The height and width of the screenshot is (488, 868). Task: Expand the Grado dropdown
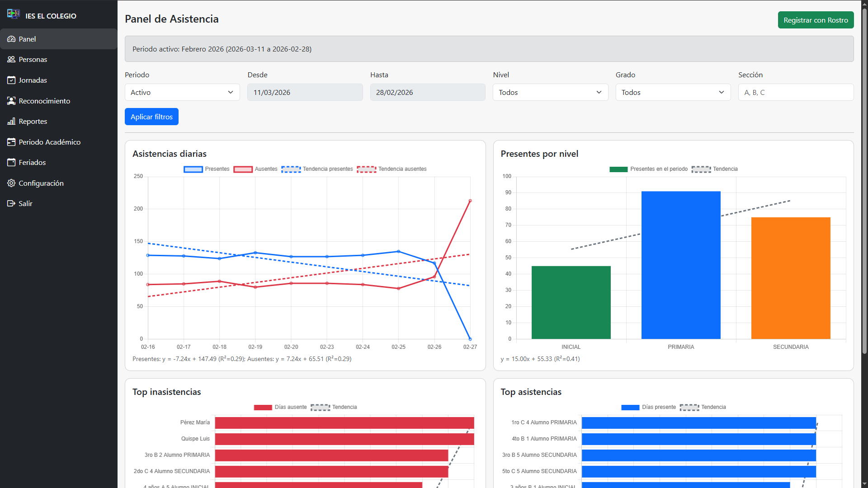(673, 92)
